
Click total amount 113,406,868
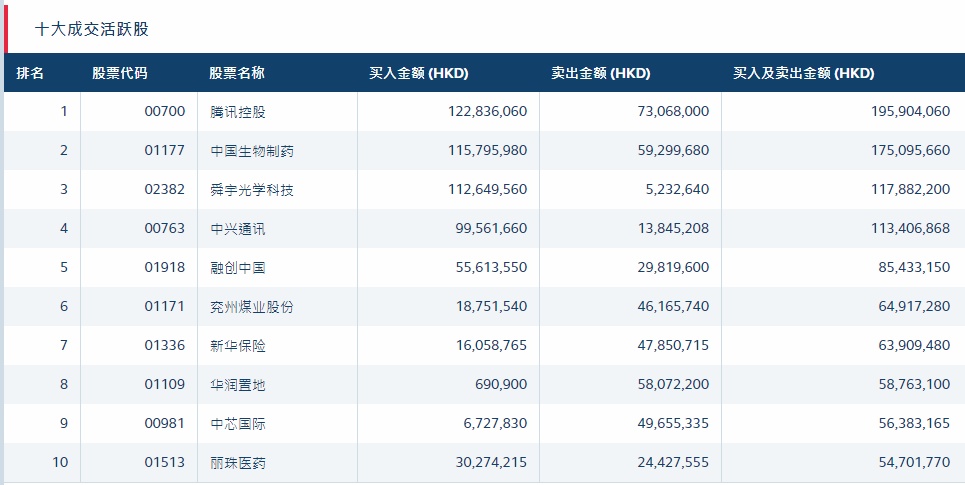[911, 228]
